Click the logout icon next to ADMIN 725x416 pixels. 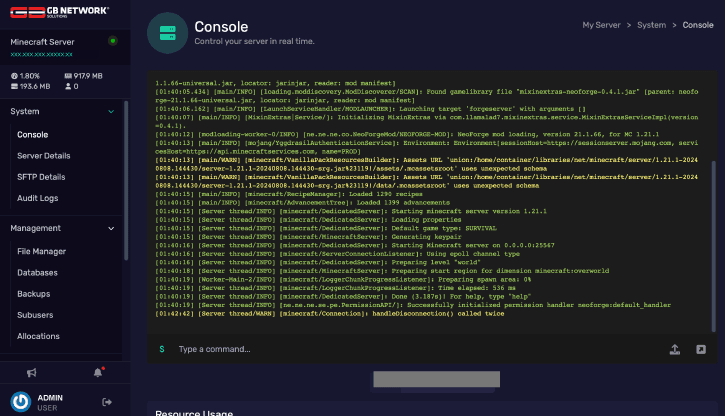[x=106, y=401]
